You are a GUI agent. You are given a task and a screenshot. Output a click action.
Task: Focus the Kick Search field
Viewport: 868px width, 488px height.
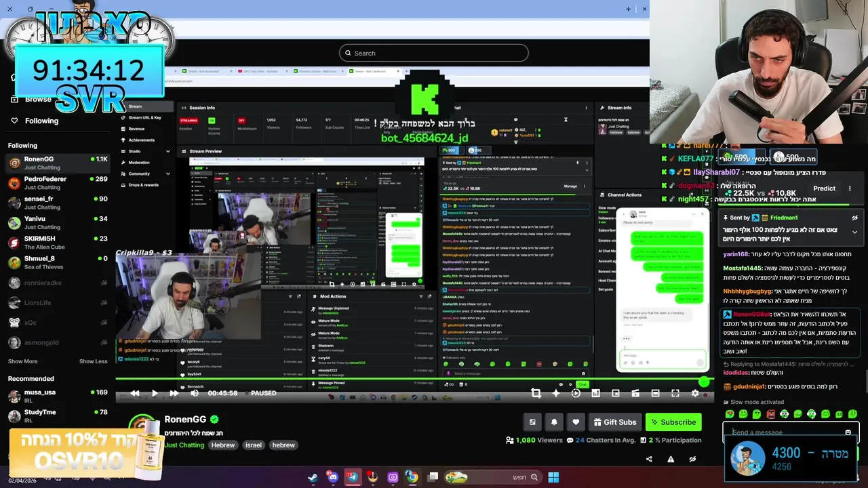(x=434, y=53)
